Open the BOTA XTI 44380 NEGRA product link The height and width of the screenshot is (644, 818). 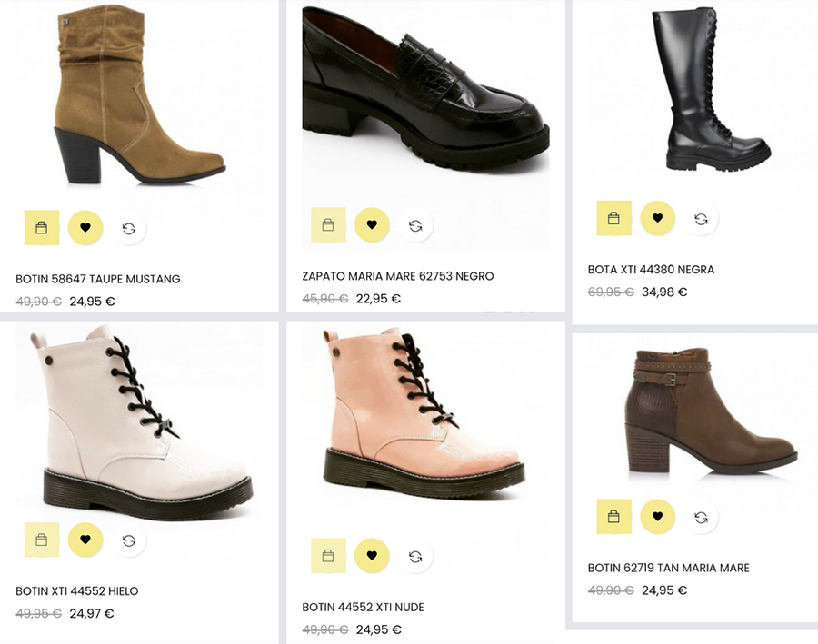pyautogui.click(x=651, y=270)
